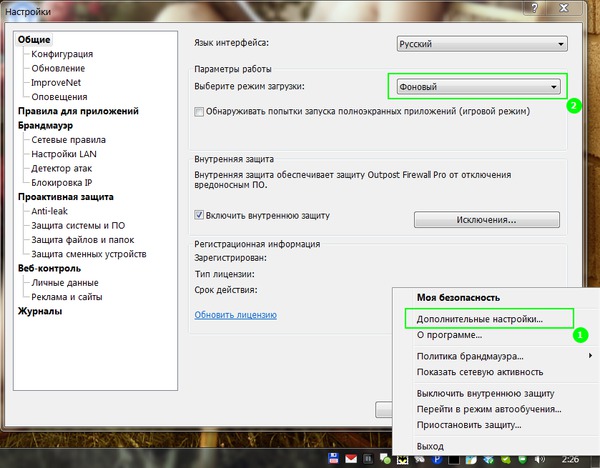Close the Настройки window
The image size is (600, 468).
[564, 8]
